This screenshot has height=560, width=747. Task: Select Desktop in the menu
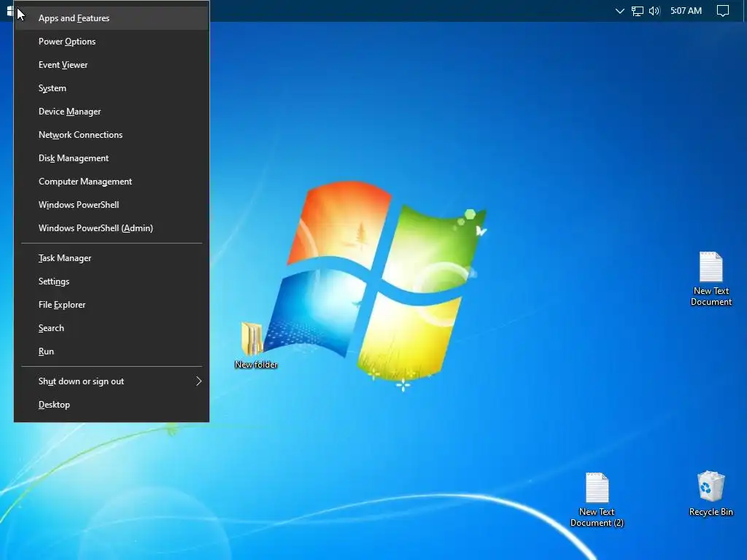pyautogui.click(x=112, y=405)
